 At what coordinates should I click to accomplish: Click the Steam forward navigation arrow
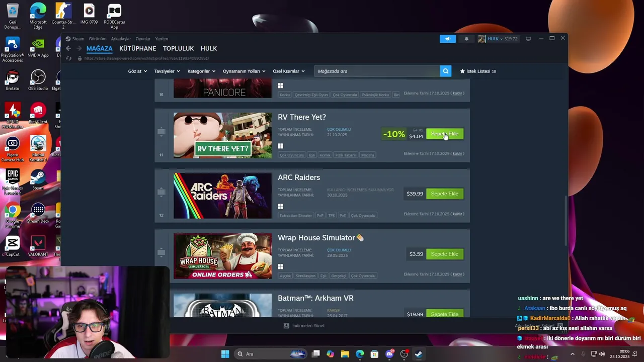[x=79, y=48]
